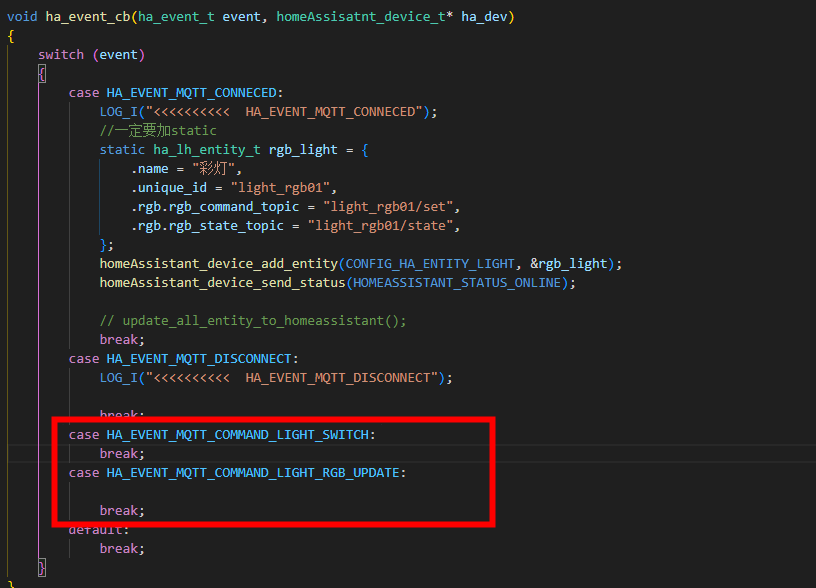The height and width of the screenshot is (588, 816).
Task: Select the ha_event_cb function name
Action: [88, 17]
